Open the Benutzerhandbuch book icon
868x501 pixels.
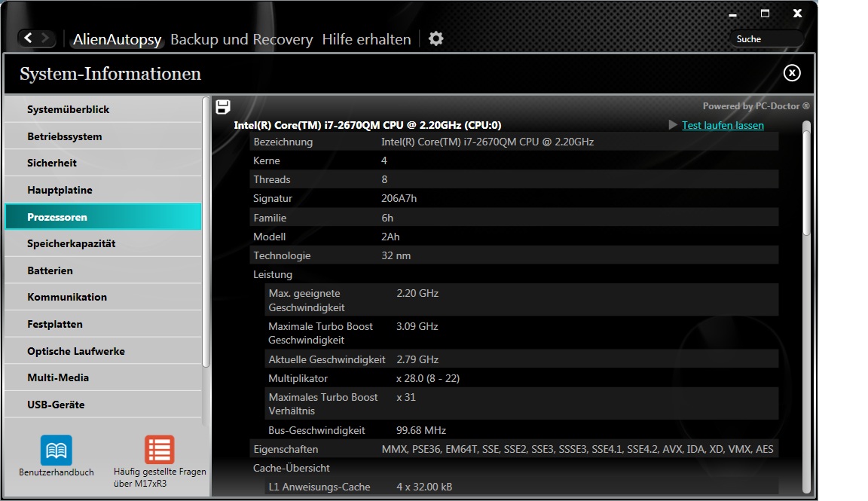pyautogui.click(x=56, y=450)
